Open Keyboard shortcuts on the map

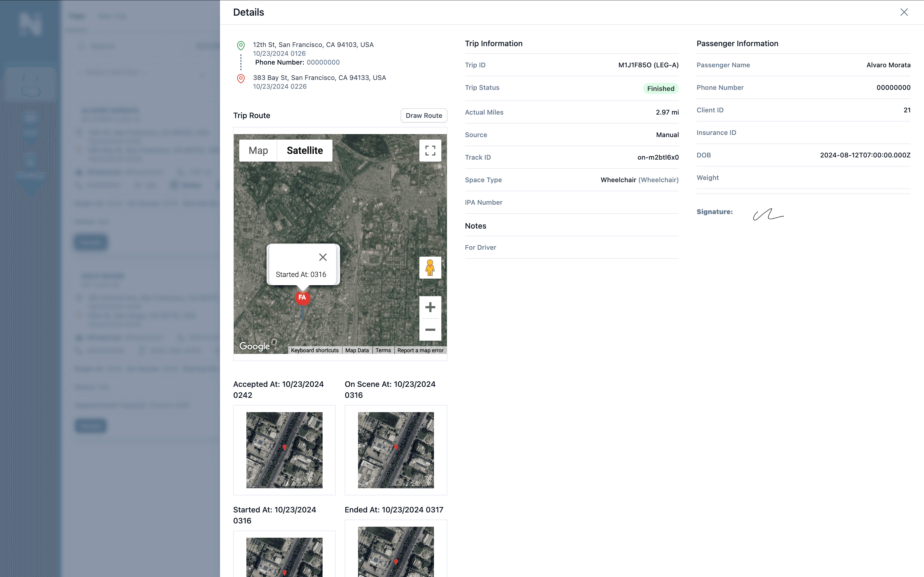pos(315,350)
